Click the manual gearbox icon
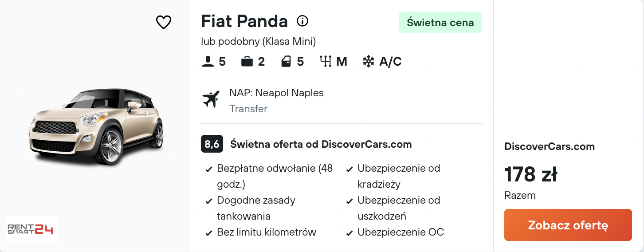The width and height of the screenshot is (644, 252). click(x=326, y=61)
